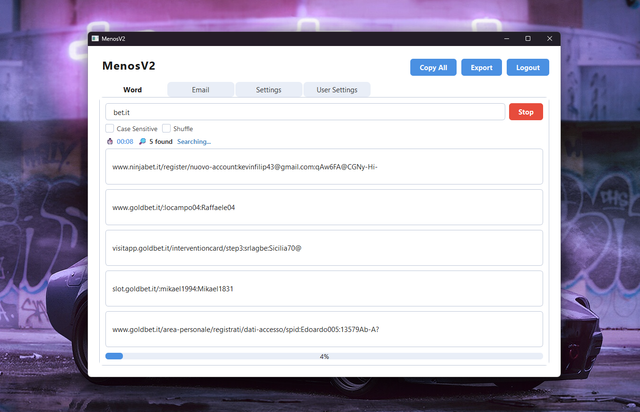The image size is (640, 412).
Task: Maximize the MenosV2 window
Action: (x=528, y=38)
